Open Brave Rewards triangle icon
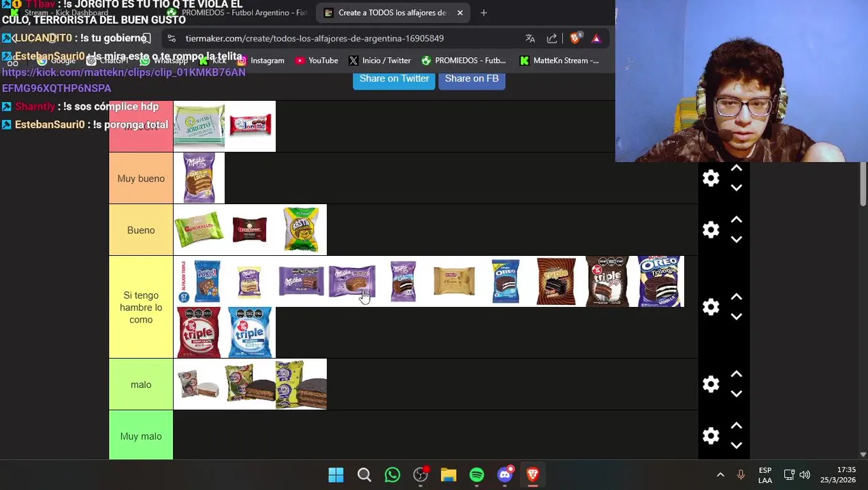 [x=596, y=39]
